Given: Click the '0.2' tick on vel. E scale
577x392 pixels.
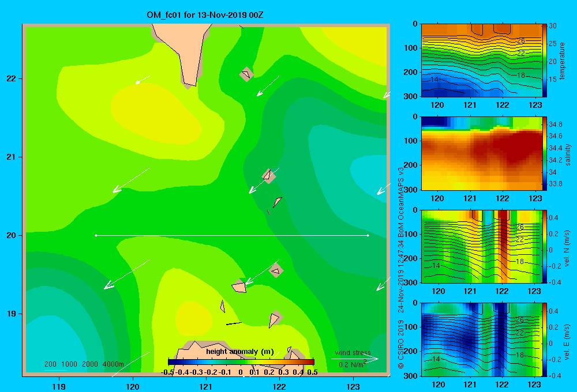Looking at the screenshot, I should coord(553,327).
